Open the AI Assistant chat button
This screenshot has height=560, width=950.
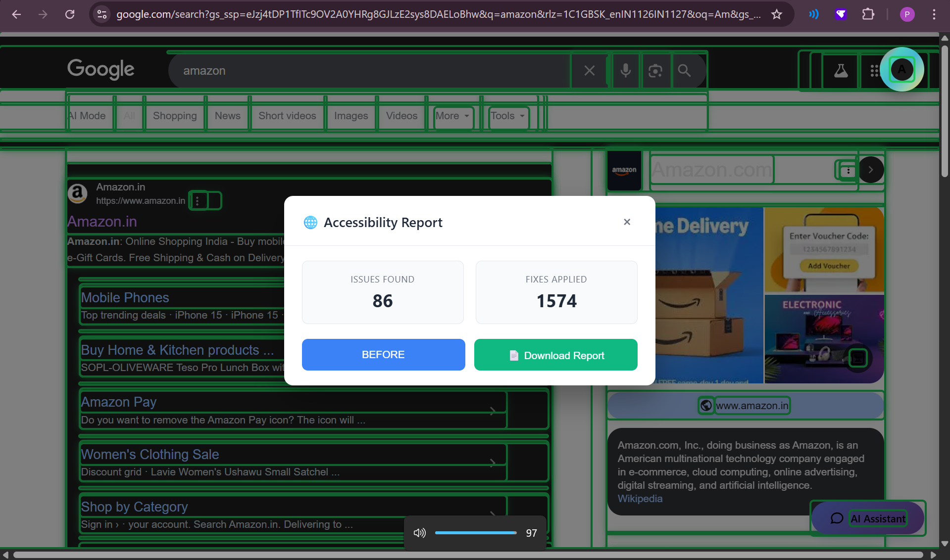867,518
